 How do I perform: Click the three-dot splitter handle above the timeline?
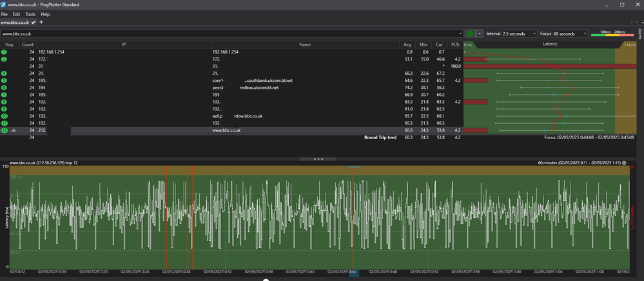(x=318, y=158)
